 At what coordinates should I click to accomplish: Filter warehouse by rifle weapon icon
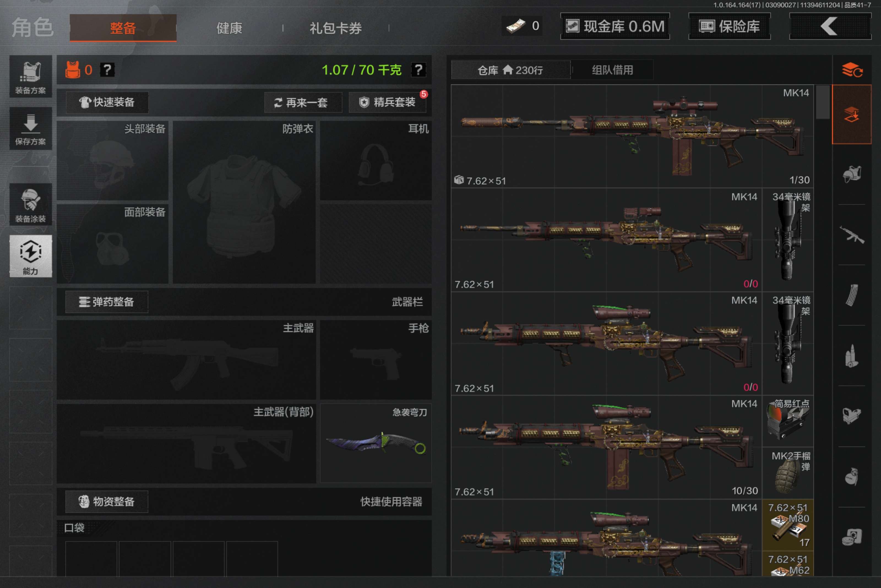[x=851, y=235]
